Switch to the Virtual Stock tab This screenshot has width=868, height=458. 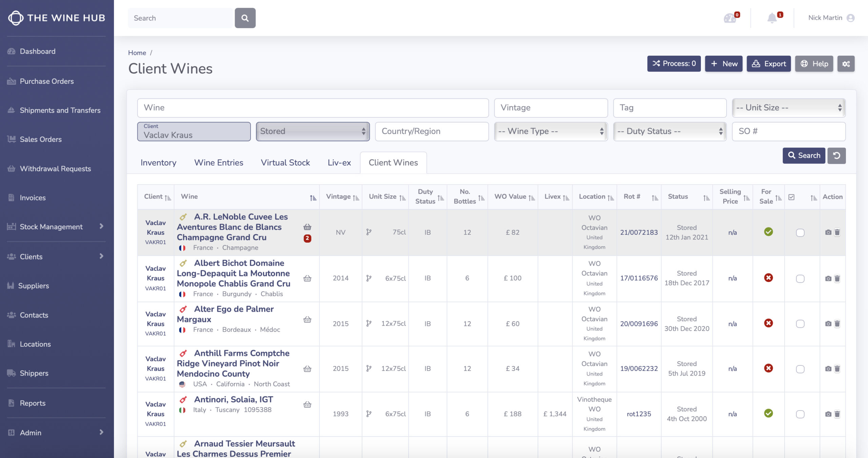point(285,163)
